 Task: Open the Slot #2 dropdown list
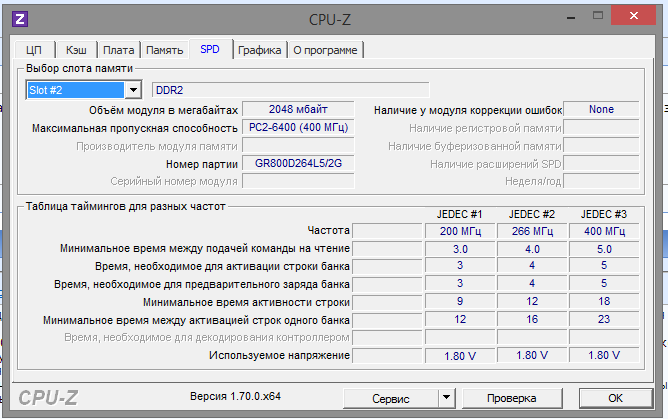coord(132,90)
